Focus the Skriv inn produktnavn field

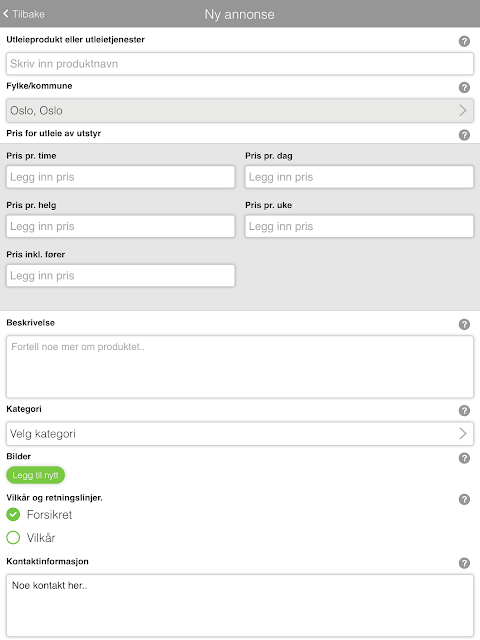point(240,64)
